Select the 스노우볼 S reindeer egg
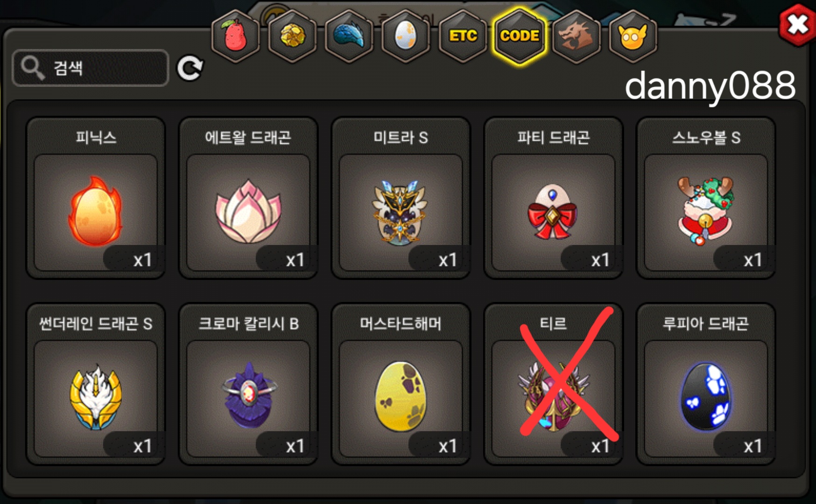 tap(706, 198)
